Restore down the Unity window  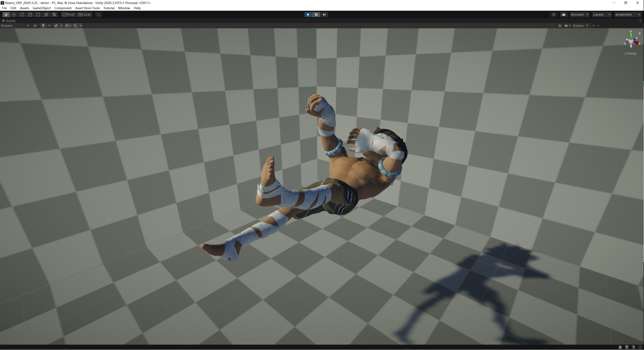click(626, 3)
